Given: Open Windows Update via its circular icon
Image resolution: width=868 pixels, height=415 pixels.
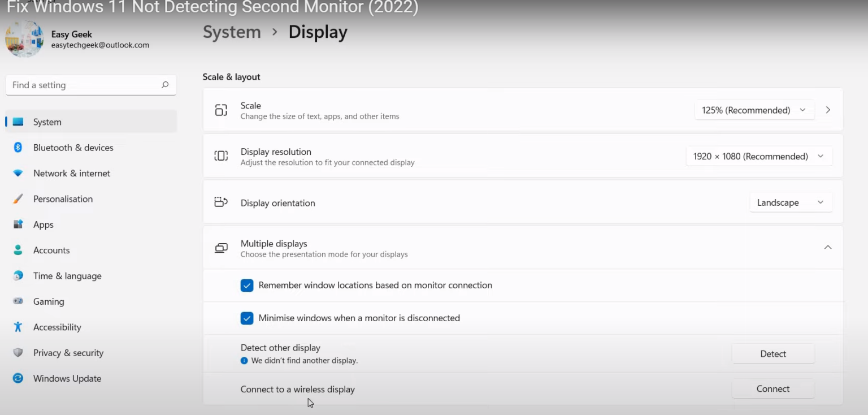Looking at the screenshot, I should 18,378.
